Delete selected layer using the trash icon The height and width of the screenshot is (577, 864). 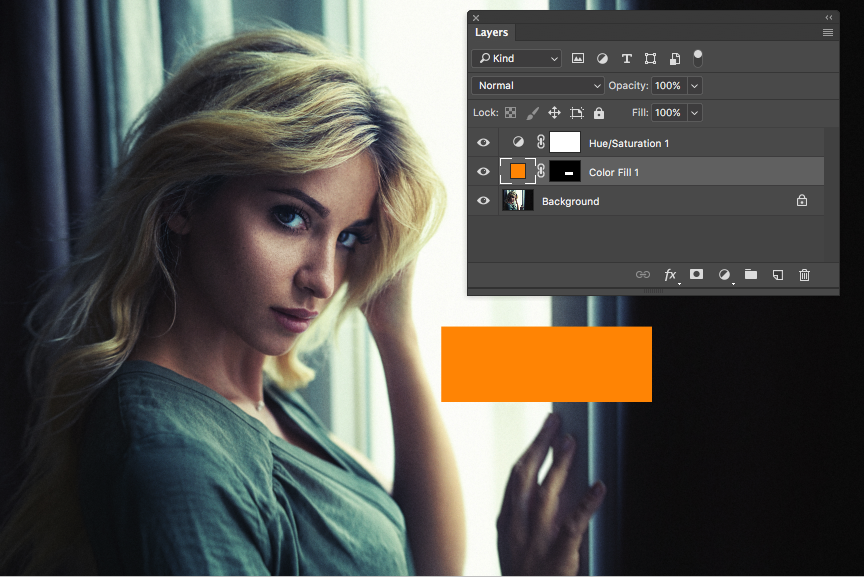pyautogui.click(x=804, y=275)
